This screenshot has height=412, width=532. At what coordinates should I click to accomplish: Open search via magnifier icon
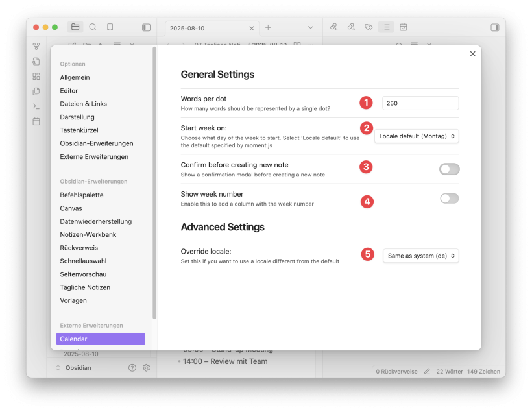pos(93,27)
